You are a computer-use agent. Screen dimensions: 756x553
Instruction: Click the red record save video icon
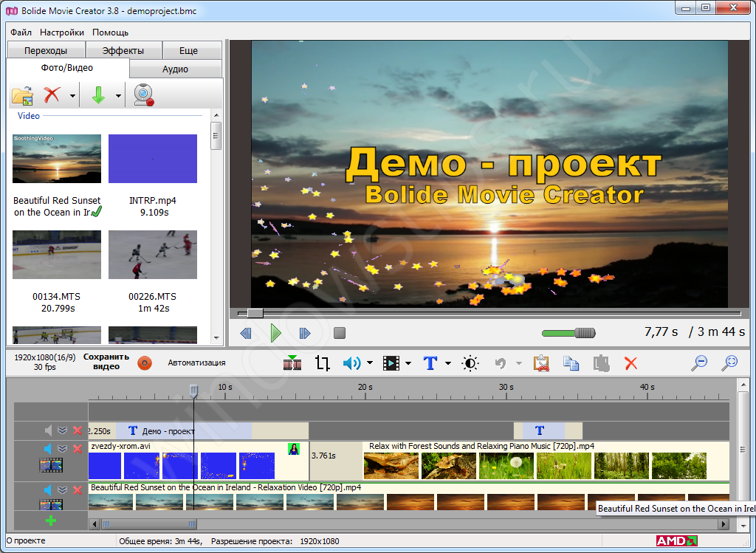click(145, 363)
